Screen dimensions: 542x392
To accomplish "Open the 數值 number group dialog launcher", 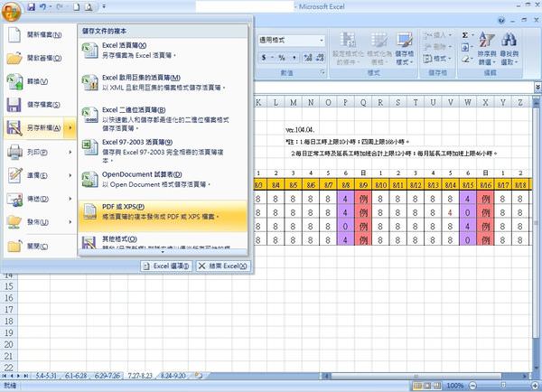I will point(322,72).
